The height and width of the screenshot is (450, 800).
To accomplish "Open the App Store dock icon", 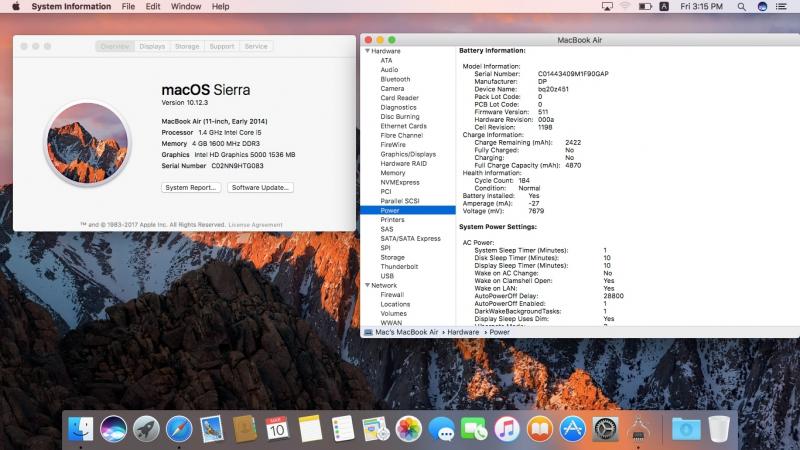I will pos(572,429).
